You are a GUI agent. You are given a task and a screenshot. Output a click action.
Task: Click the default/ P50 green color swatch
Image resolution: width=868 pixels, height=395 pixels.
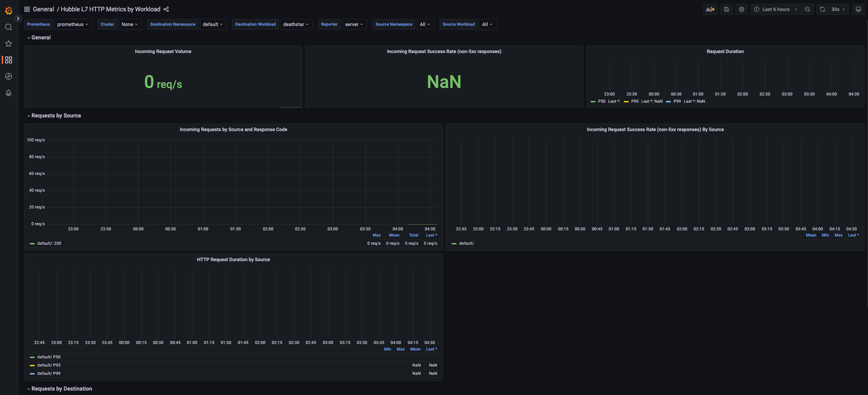point(32,357)
